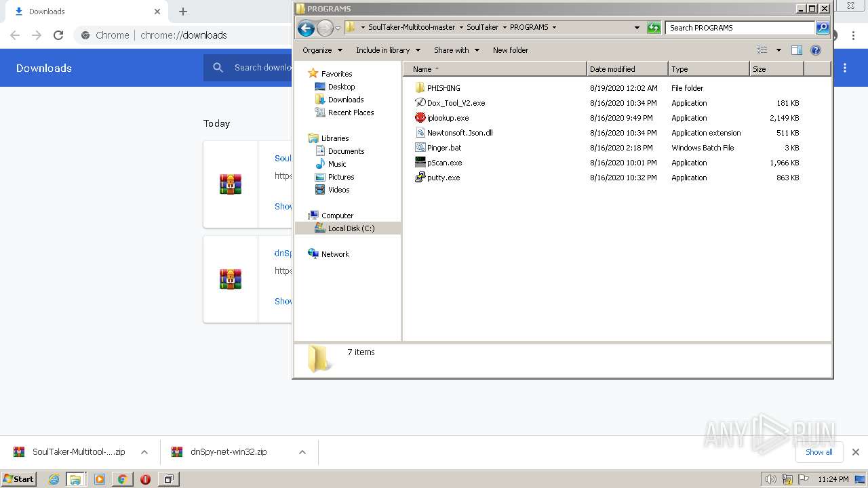Click the Search downloads field in Chrome
This screenshot has height=488, width=868.
coord(262,68)
